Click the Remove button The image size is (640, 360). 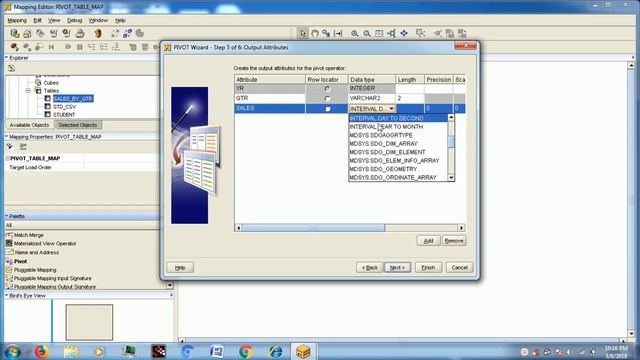[x=454, y=241]
